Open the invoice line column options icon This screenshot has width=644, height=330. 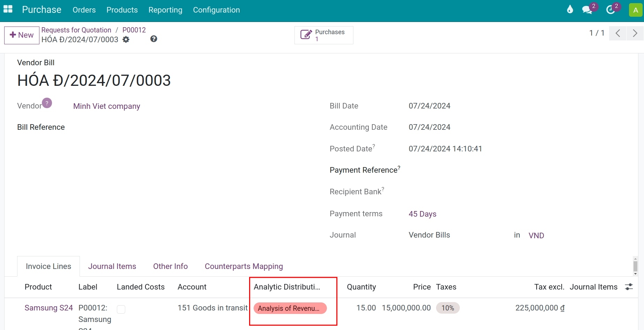629,287
